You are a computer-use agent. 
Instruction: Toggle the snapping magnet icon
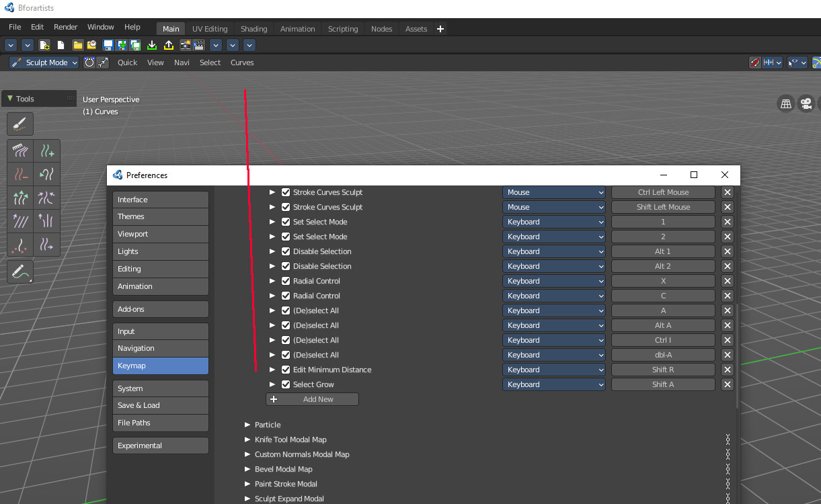[x=755, y=62]
